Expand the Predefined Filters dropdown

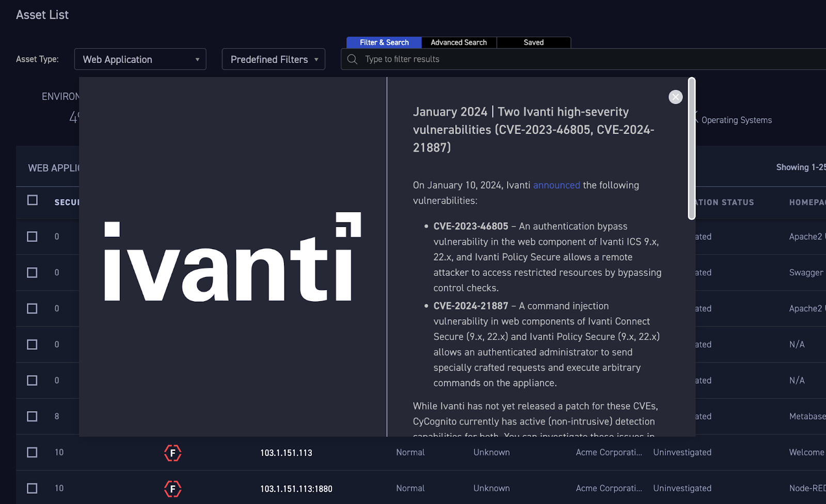(x=273, y=59)
